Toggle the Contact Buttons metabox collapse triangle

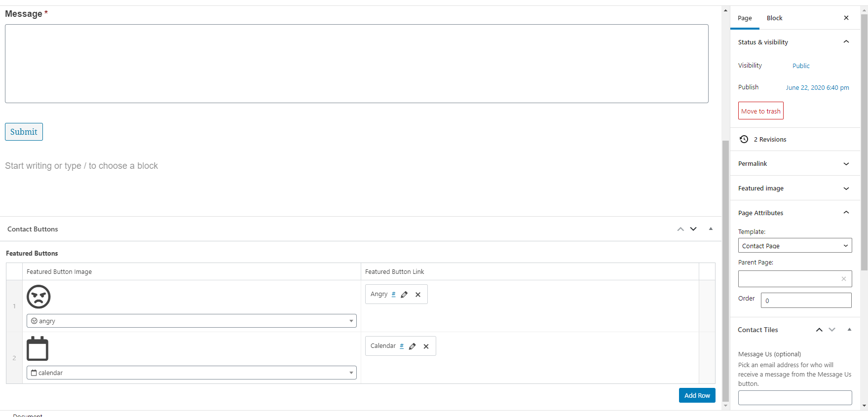[711, 229]
